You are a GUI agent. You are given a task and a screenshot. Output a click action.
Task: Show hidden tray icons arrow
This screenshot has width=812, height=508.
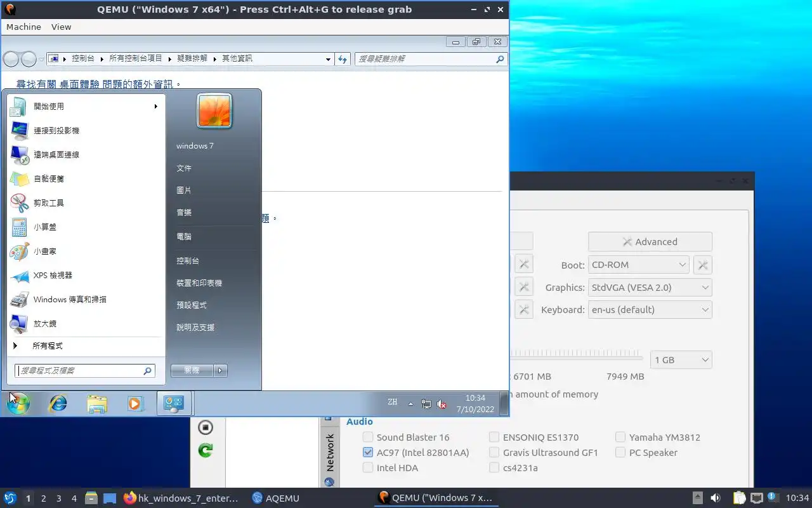point(410,404)
